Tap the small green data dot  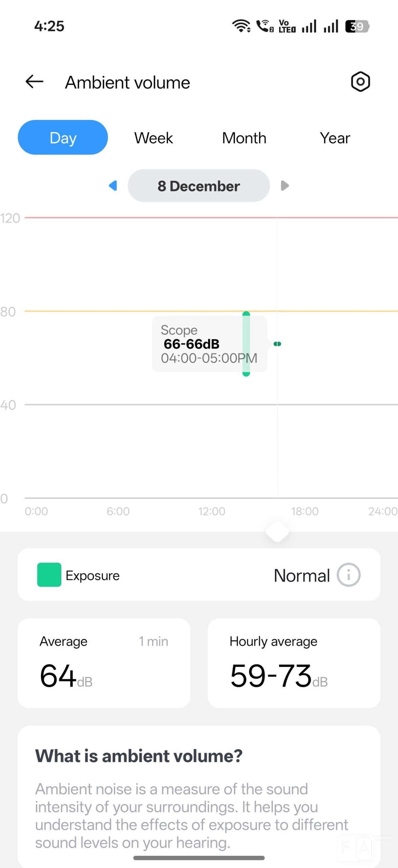tap(277, 344)
